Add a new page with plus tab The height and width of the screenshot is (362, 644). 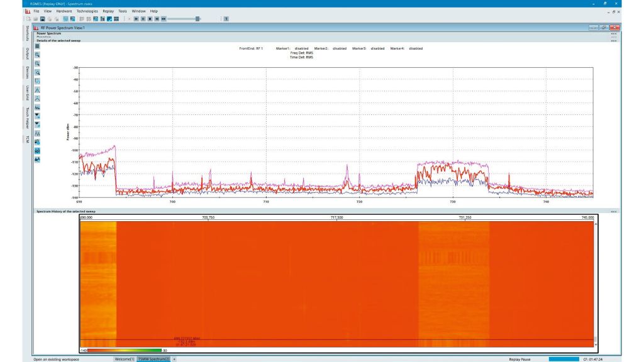(174, 358)
